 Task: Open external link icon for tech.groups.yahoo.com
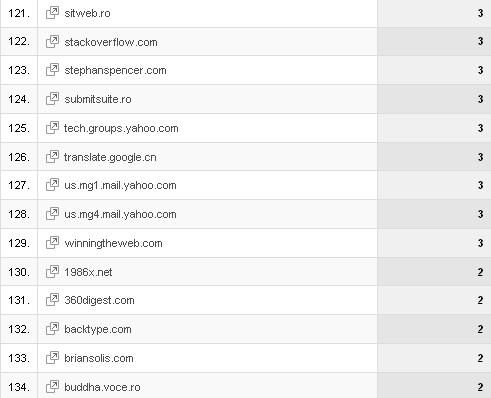pyautogui.click(x=52, y=128)
